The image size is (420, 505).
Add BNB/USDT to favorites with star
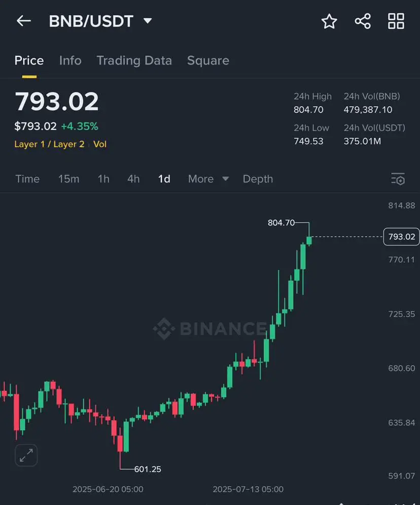coord(329,21)
